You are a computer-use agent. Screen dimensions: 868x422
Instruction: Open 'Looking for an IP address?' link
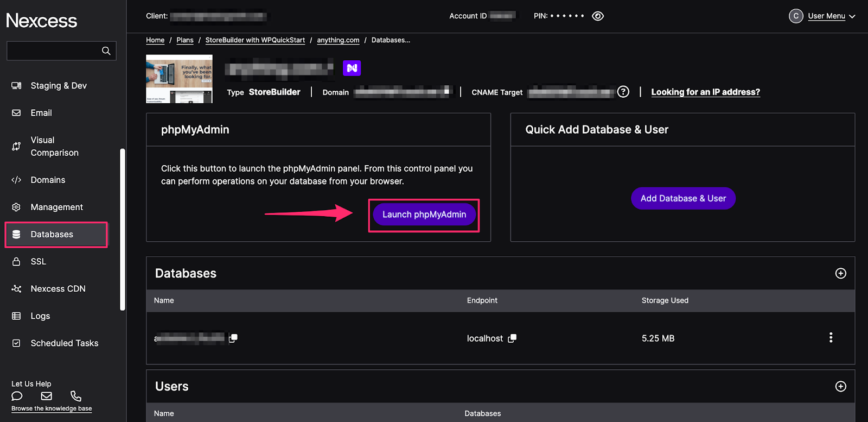[x=705, y=92]
